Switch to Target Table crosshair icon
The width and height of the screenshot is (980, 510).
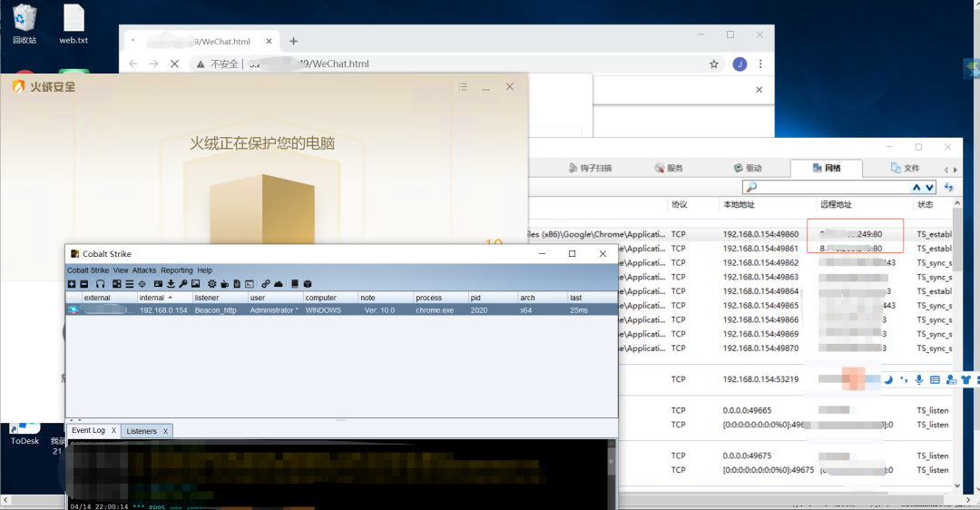142,284
